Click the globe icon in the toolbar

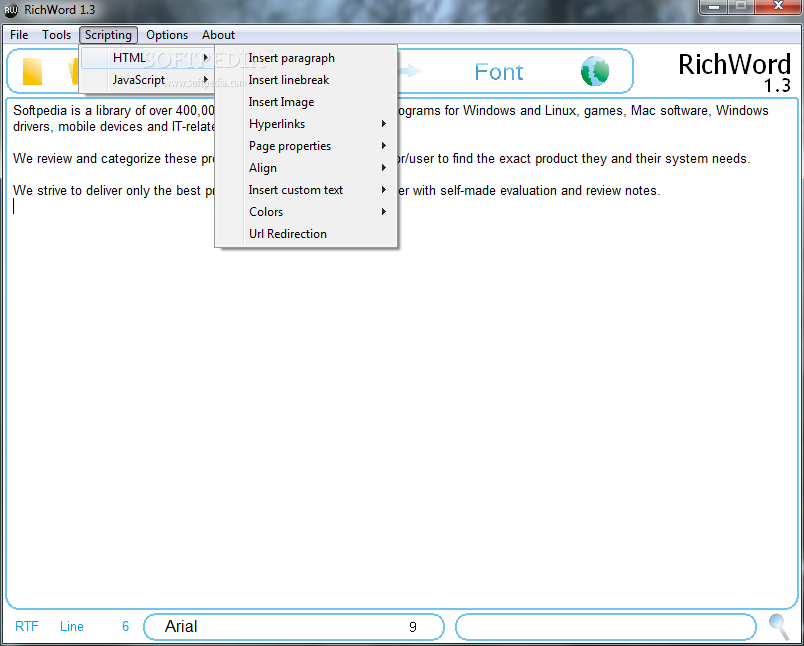[595, 71]
